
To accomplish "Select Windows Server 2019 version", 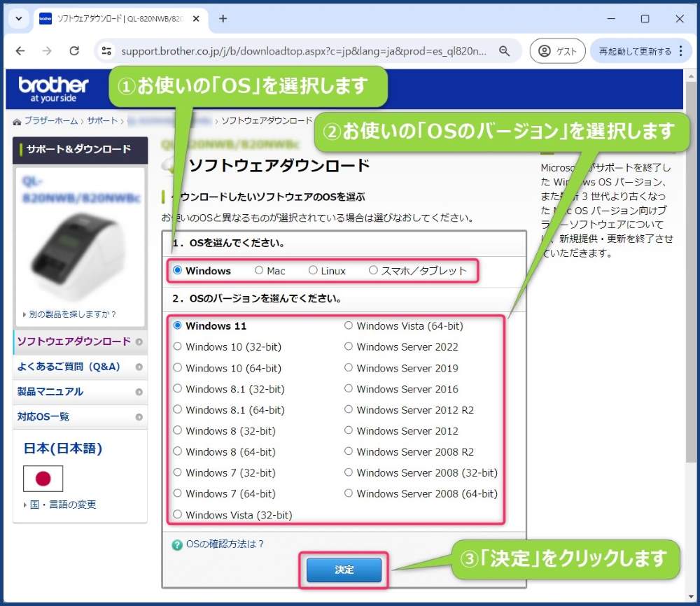I will 348,367.
